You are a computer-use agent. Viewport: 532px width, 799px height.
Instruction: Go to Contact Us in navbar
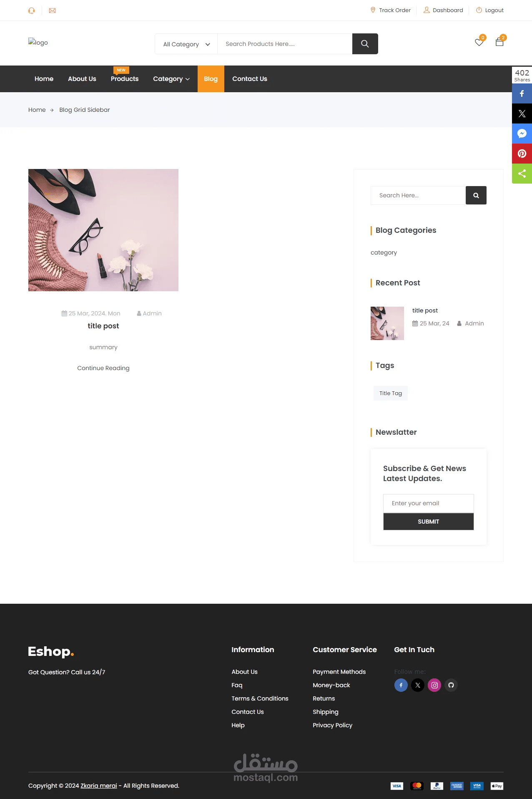250,79
